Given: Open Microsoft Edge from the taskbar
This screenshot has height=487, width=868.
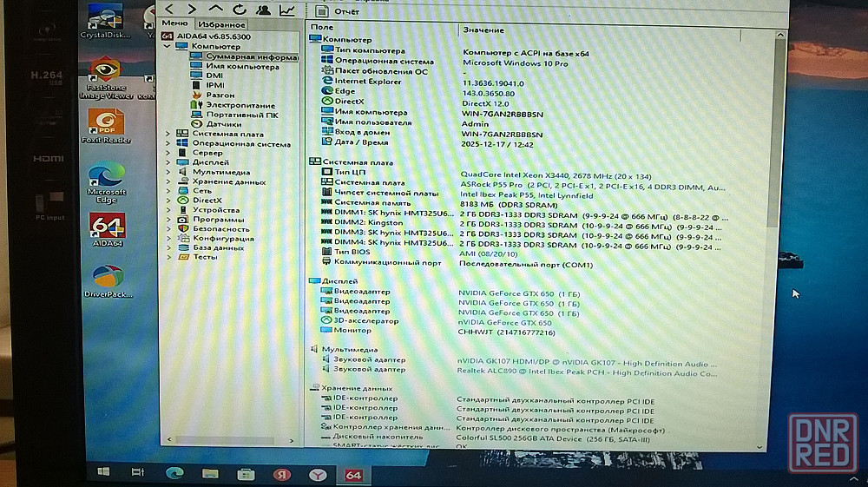Looking at the screenshot, I should (x=175, y=473).
